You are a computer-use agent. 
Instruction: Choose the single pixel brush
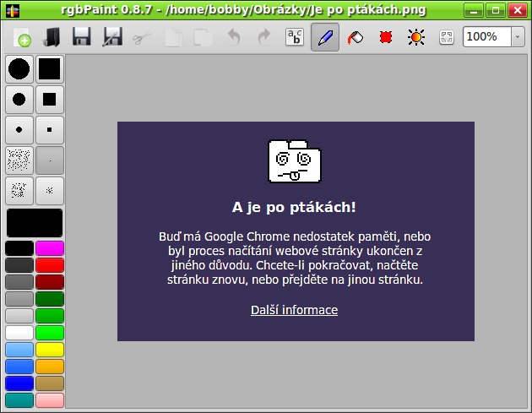50,160
